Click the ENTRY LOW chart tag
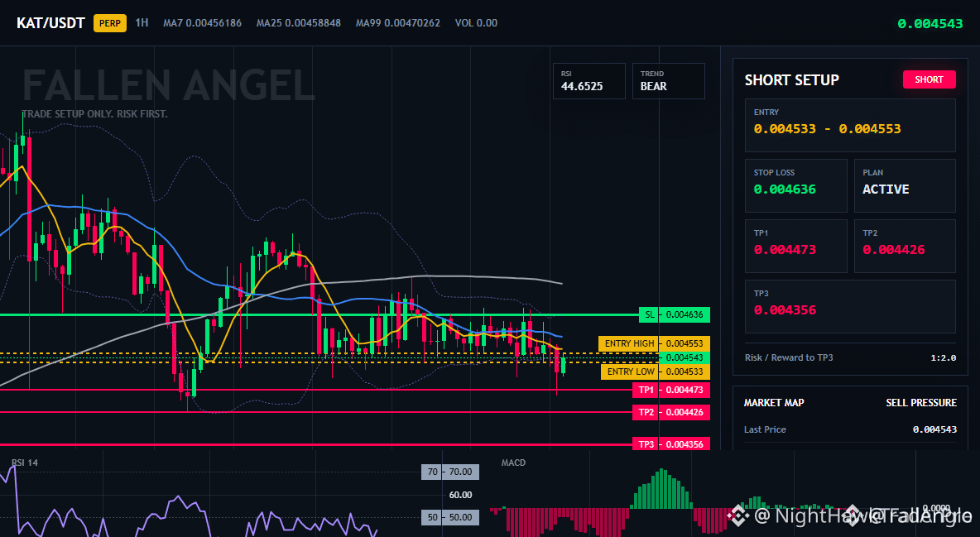 [x=630, y=372]
